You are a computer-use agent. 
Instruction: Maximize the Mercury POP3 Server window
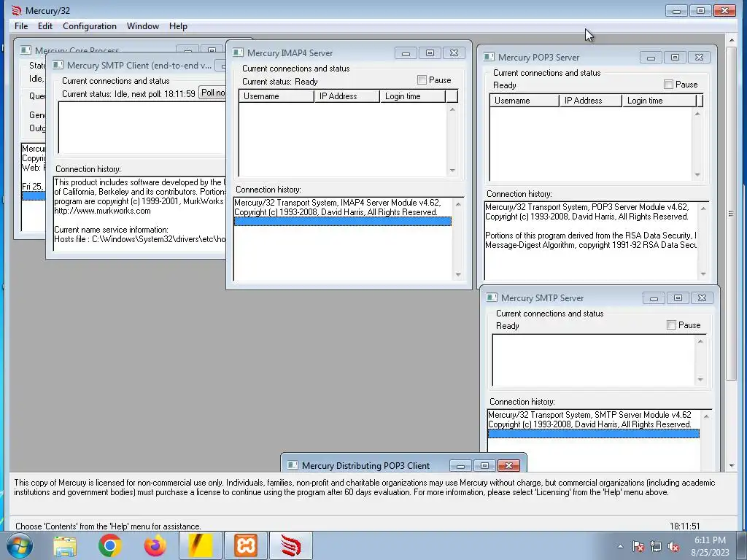point(675,57)
